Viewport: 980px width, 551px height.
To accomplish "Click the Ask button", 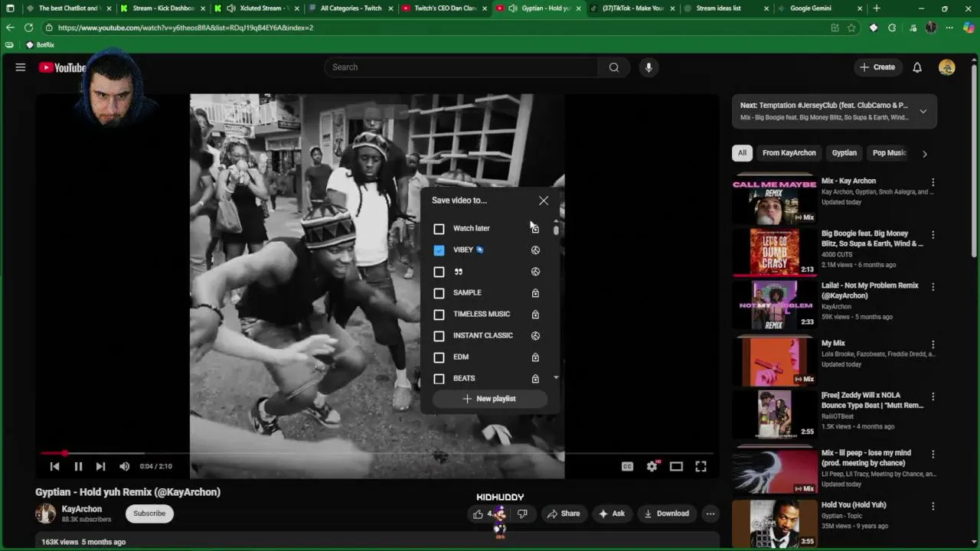I will click(612, 514).
